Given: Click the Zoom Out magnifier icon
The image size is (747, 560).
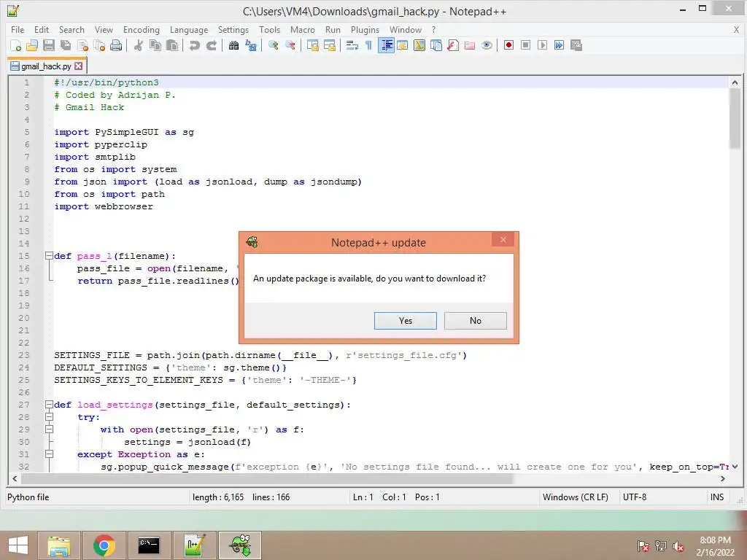Looking at the screenshot, I should point(290,45).
